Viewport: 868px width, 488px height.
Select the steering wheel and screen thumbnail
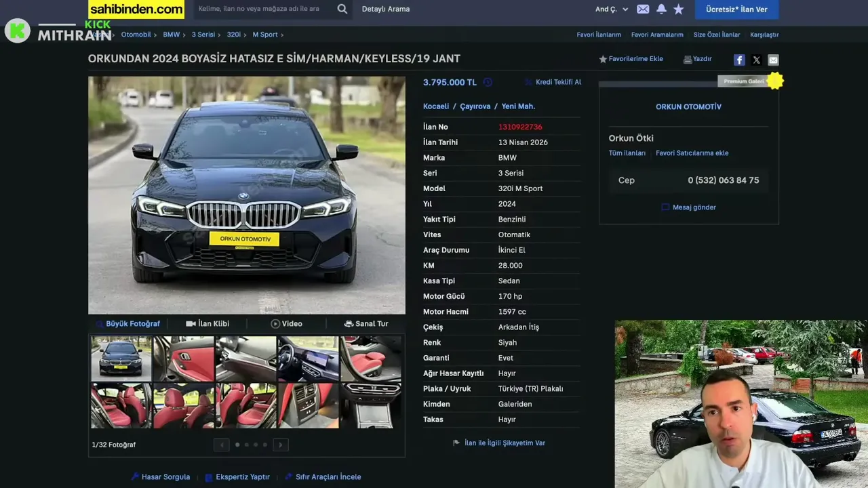309,359
